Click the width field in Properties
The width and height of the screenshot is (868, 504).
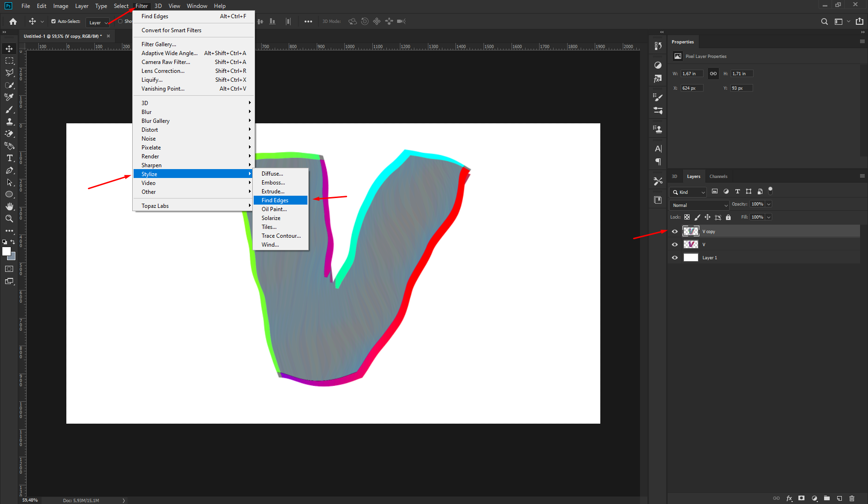[692, 74]
